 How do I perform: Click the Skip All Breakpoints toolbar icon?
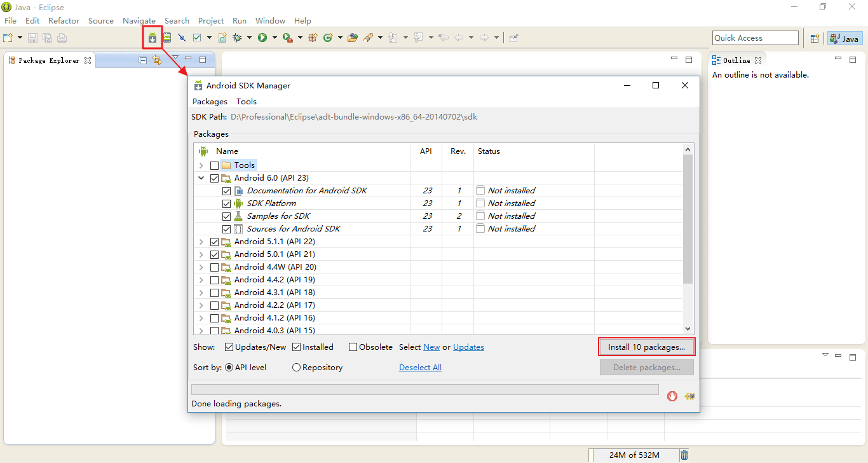click(x=182, y=38)
